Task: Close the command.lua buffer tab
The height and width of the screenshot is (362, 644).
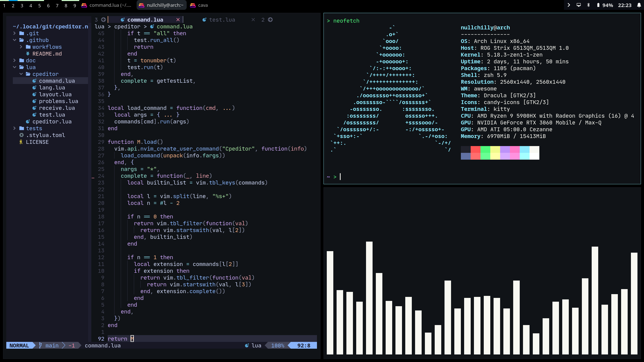Action: tap(178, 20)
